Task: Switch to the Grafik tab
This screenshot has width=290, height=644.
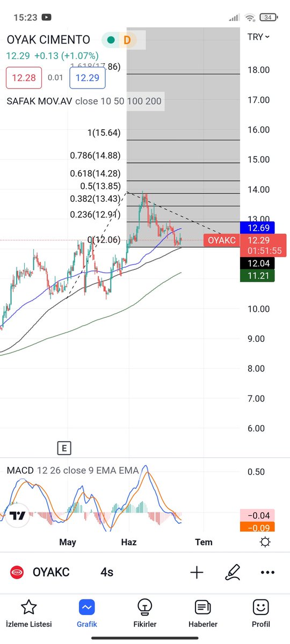Action: pos(86,613)
